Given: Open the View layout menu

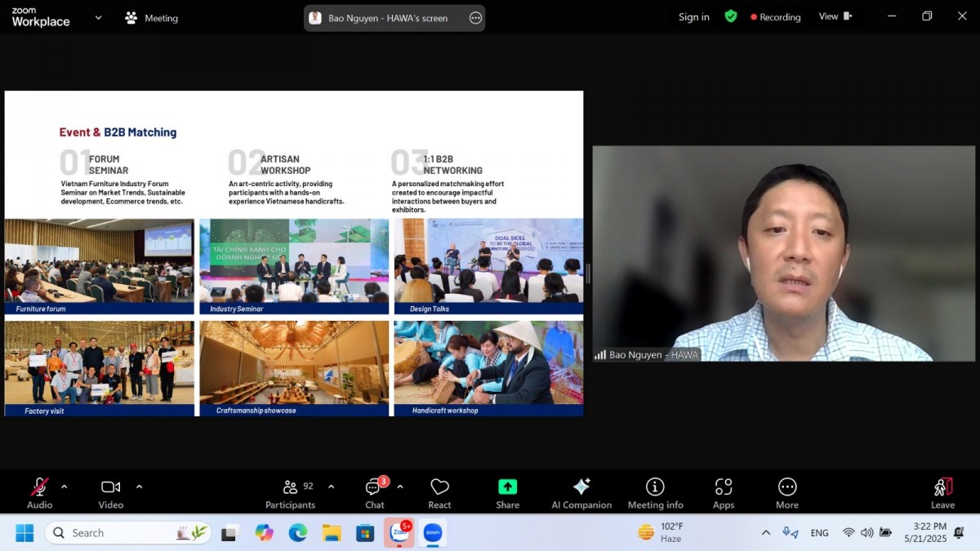Looking at the screenshot, I should (835, 16).
